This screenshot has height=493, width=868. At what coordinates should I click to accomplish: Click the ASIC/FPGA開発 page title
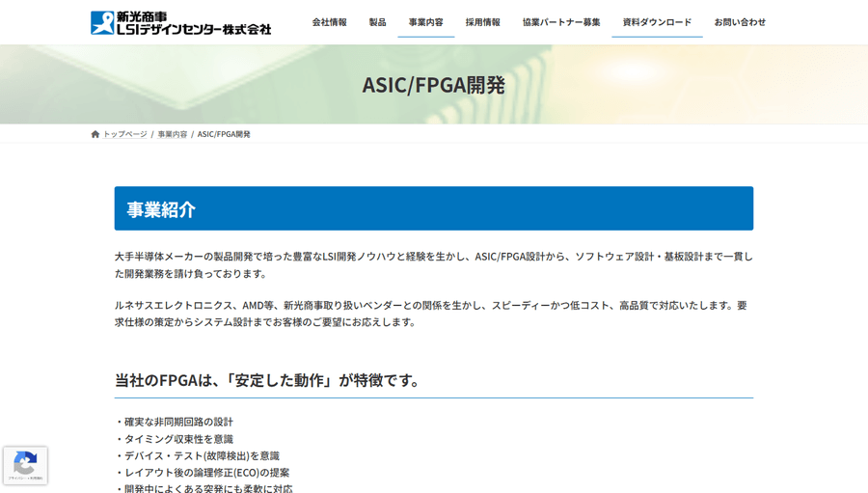click(x=433, y=85)
